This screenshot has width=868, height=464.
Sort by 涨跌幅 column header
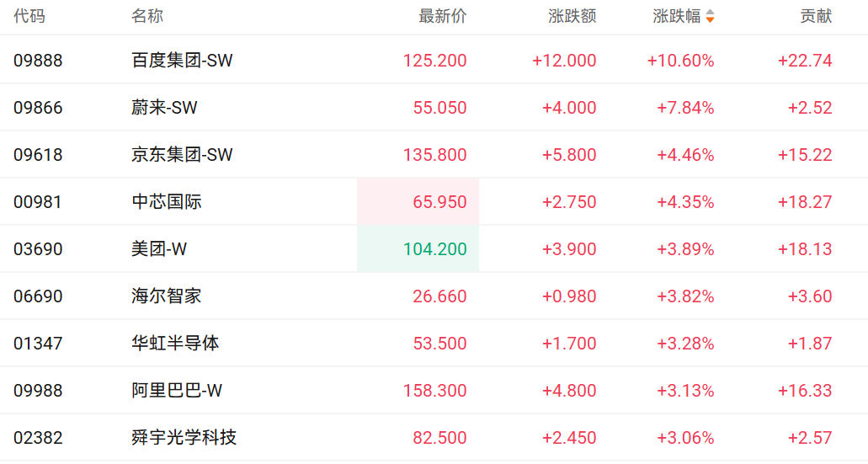pyautogui.click(x=676, y=16)
